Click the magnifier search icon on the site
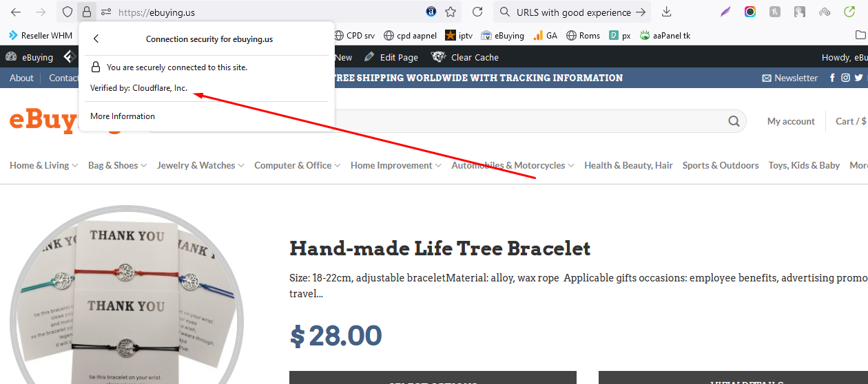Screen dimensions: 868x384 [734, 122]
